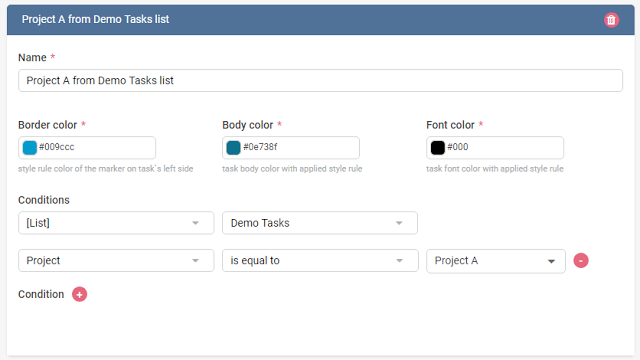The height and width of the screenshot is (360, 640).
Task: Select the border color hint text
Action: [106, 169]
